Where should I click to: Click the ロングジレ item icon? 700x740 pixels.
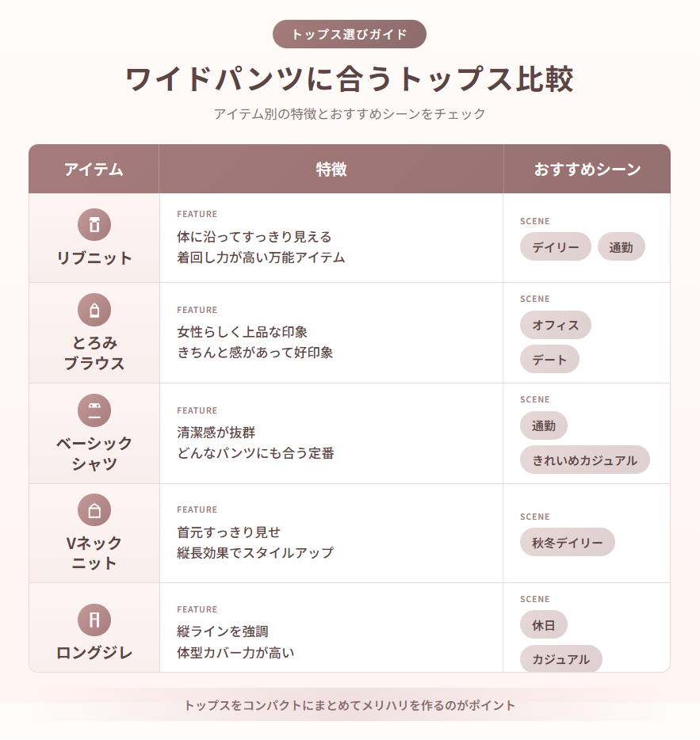tap(94, 620)
